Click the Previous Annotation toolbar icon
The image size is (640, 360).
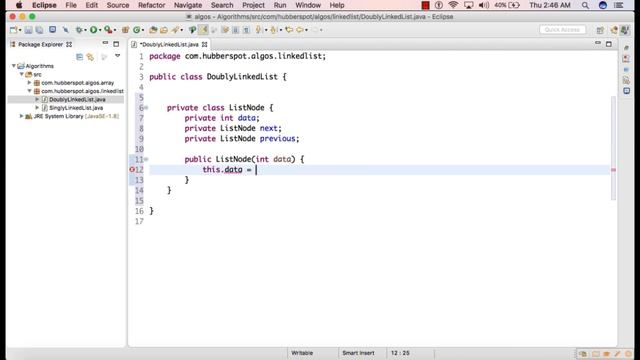pos(273,30)
